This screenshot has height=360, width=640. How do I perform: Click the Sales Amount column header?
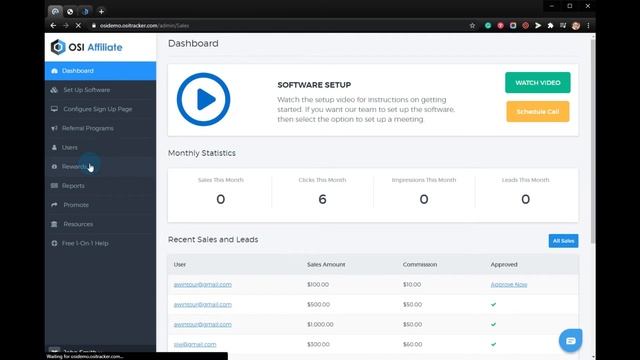326,264
